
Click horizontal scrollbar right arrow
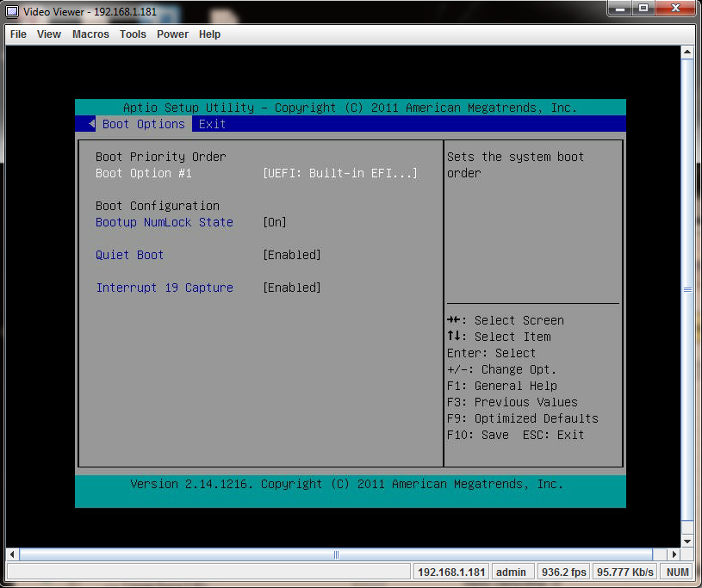click(673, 554)
